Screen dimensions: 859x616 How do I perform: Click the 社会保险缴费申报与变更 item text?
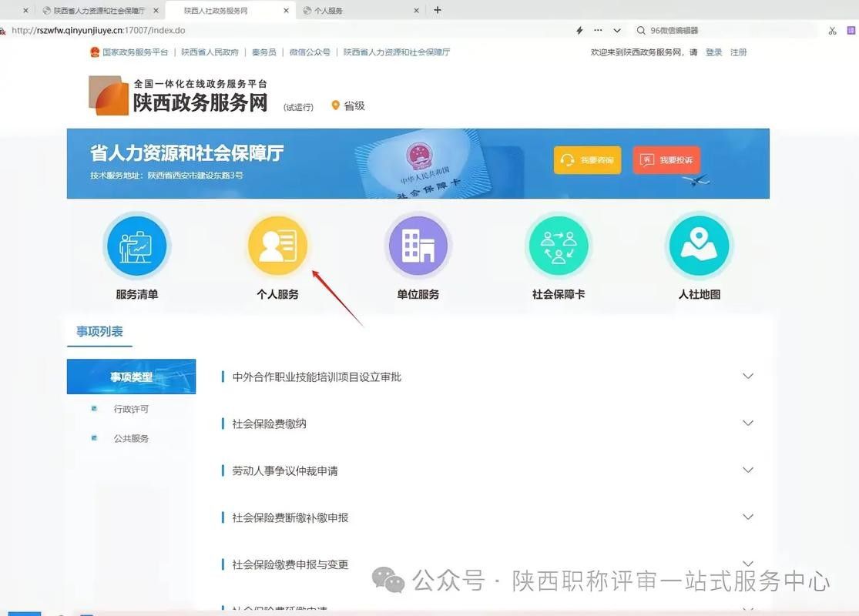click(290, 564)
